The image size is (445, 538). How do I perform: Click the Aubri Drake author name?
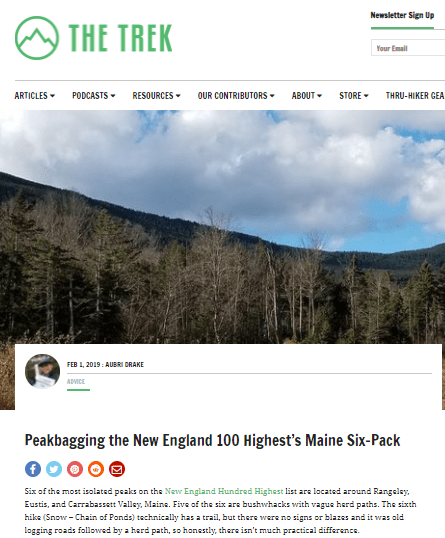click(125, 364)
